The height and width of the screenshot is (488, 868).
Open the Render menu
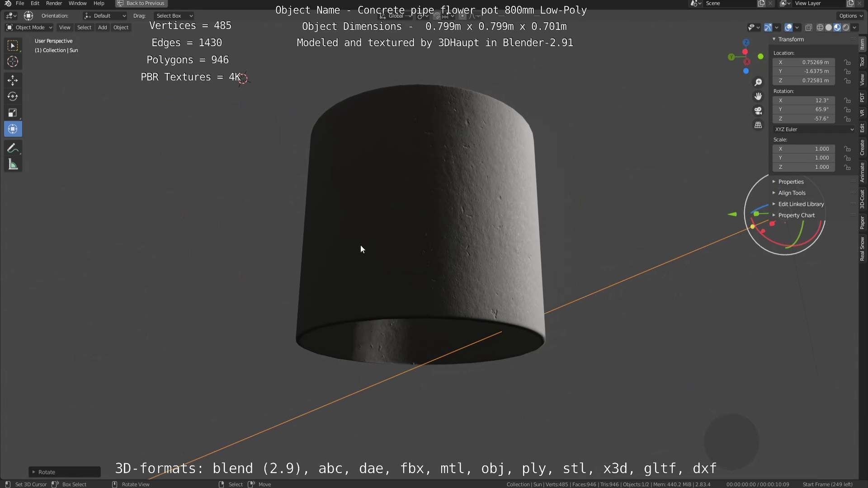(54, 3)
